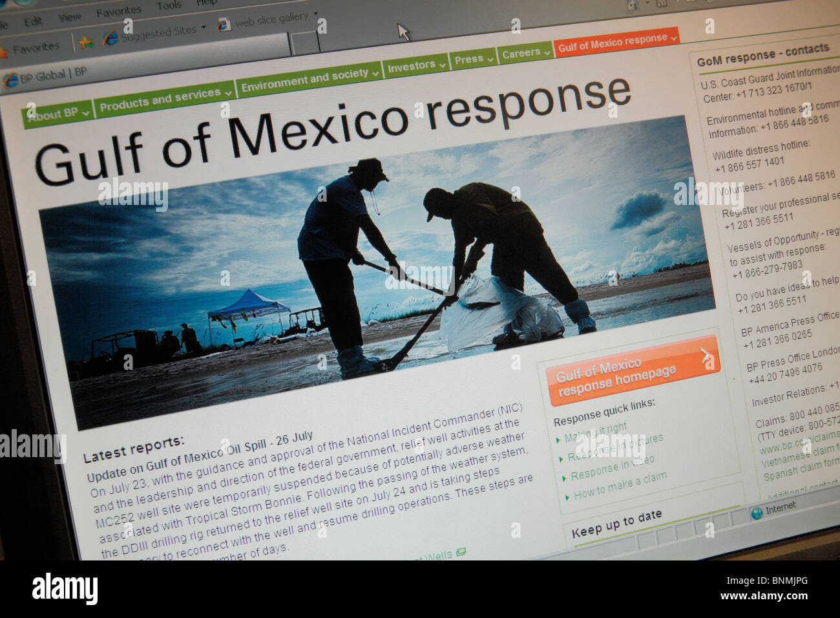Click the U.S. Coast Guard Joint Information Center entry
Screen dimensions: 840x618
[770, 84]
